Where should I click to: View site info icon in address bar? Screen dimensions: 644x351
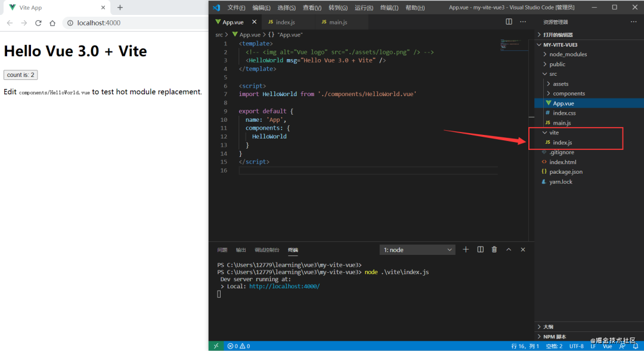pyautogui.click(x=70, y=23)
